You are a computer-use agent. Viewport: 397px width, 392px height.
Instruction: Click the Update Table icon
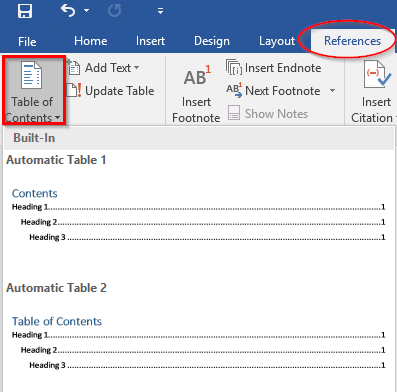click(x=74, y=91)
